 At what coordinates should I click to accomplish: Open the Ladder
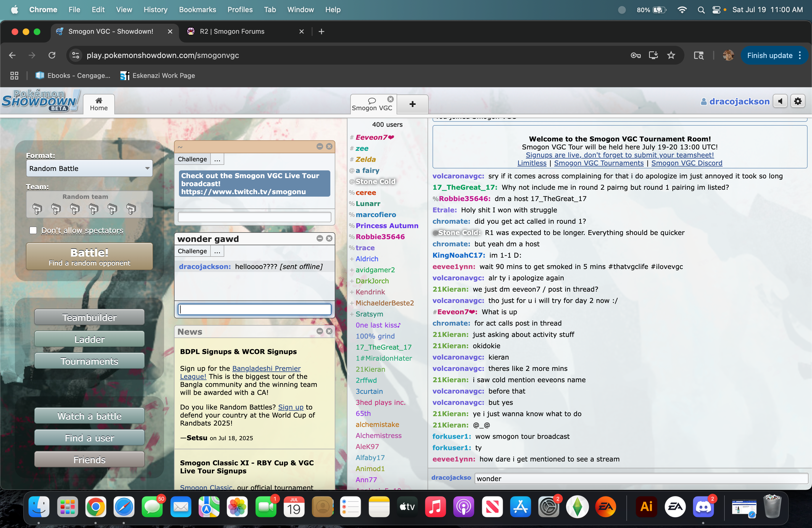[89, 339]
